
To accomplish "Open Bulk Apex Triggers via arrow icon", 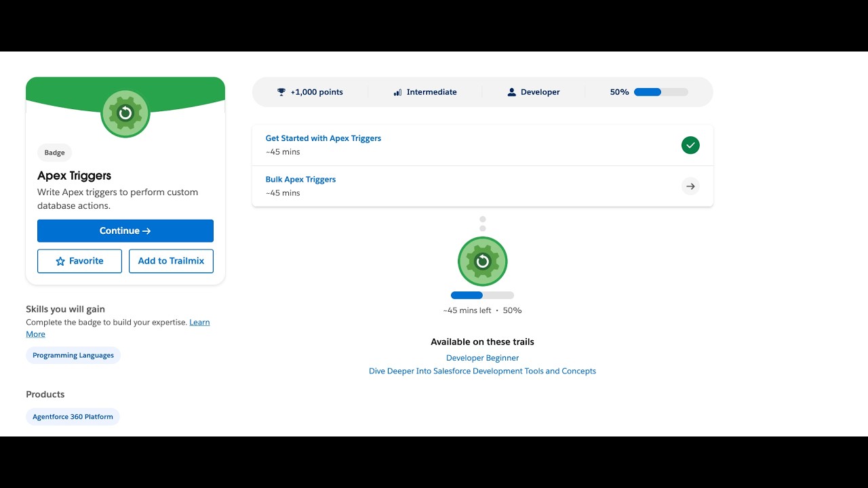I will [x=690, y=186].
